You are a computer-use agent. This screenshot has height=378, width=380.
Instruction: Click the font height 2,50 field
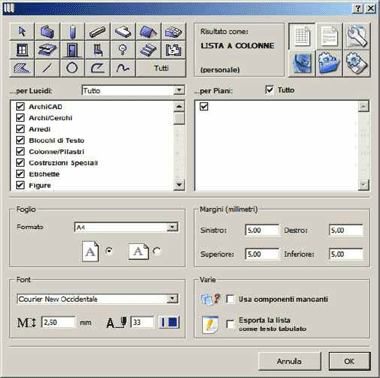click(58, 322)
